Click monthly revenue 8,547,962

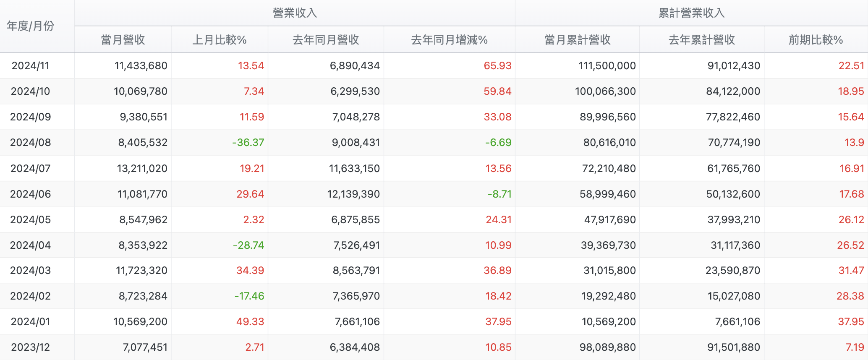click(x=144, y=220)
